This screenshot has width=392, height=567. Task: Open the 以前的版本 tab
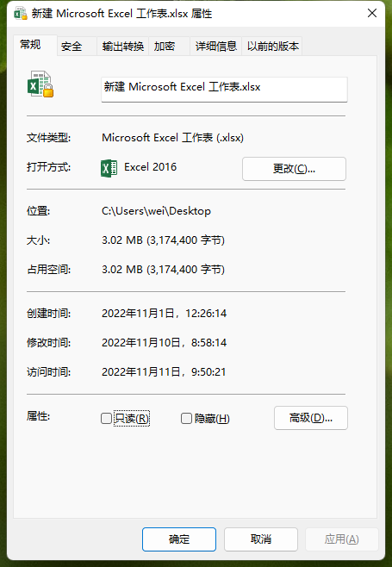(273, 47)
